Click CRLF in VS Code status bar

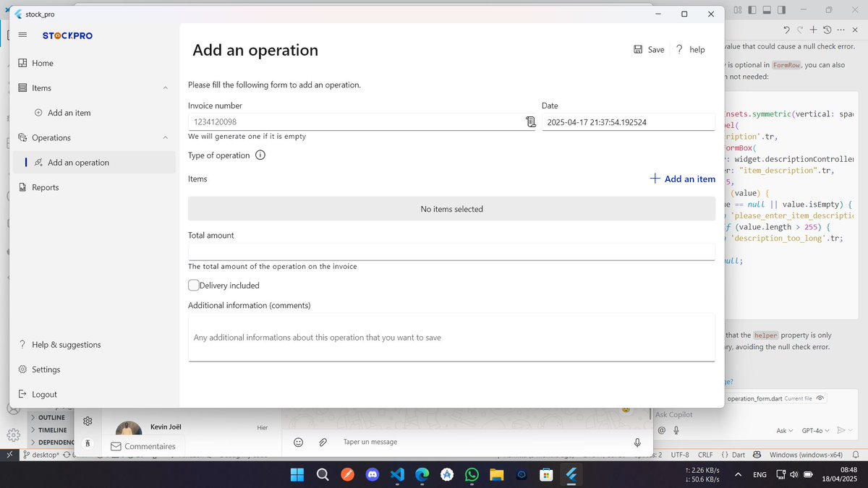click(705, 455)
